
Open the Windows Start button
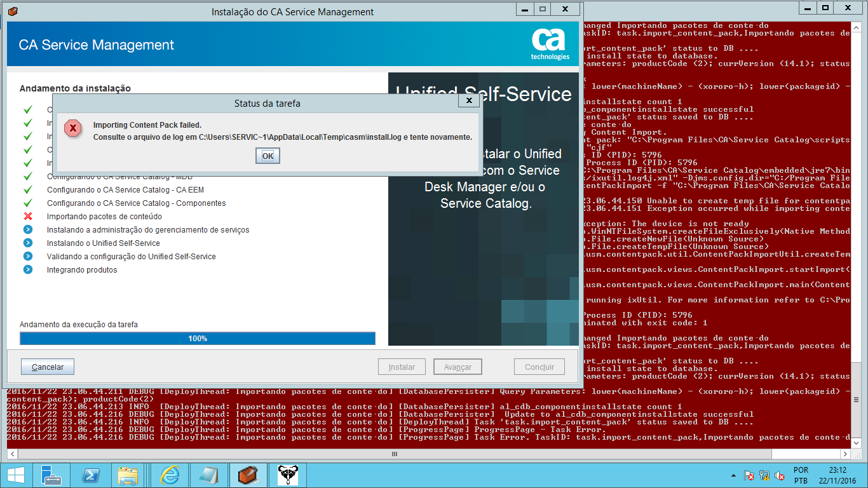15,475
